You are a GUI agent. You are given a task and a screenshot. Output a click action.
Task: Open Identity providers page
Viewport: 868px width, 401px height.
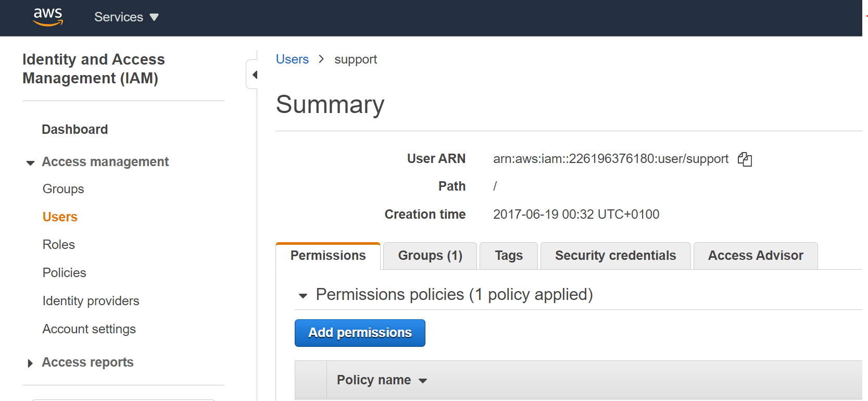(x=91, y=301)
